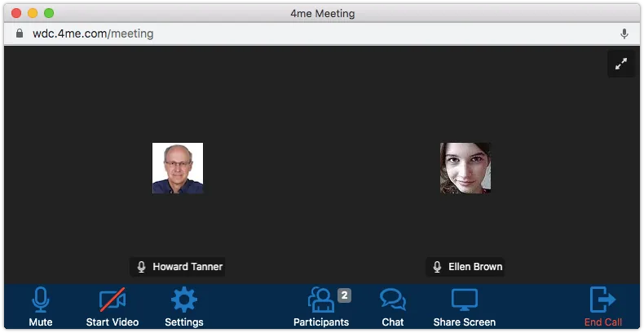Click the microphone icon in the address bar
This screenshot has width=644, height=333.
[624, 33]
